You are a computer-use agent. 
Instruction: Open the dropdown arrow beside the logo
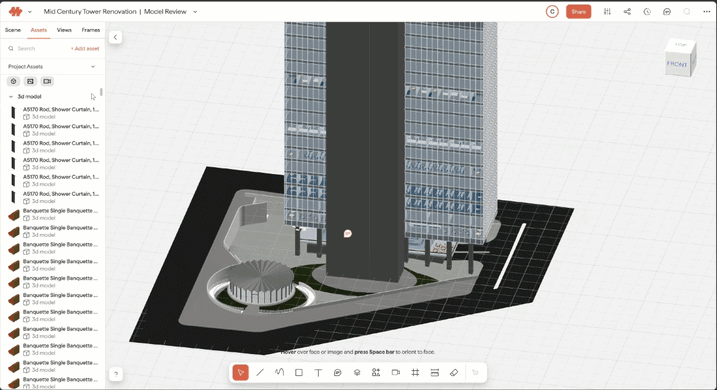(x=30, y=12)
